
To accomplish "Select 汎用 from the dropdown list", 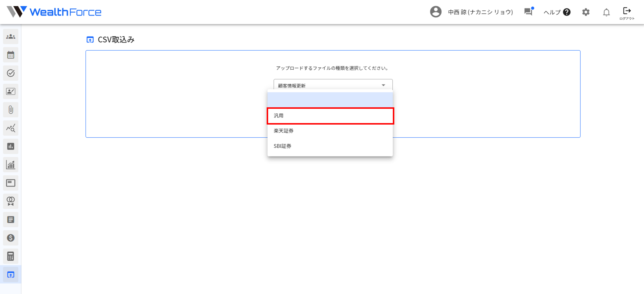I will (x=330, y=116).
